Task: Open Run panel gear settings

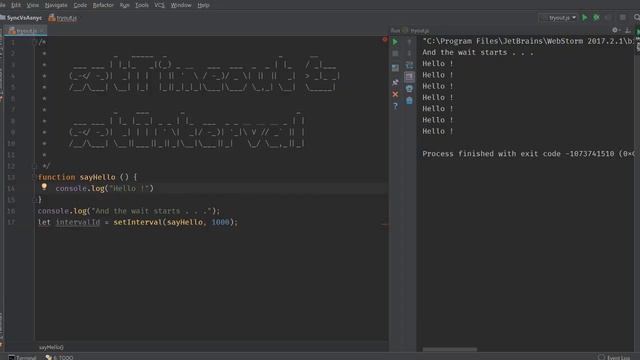Action: (615, 30)
